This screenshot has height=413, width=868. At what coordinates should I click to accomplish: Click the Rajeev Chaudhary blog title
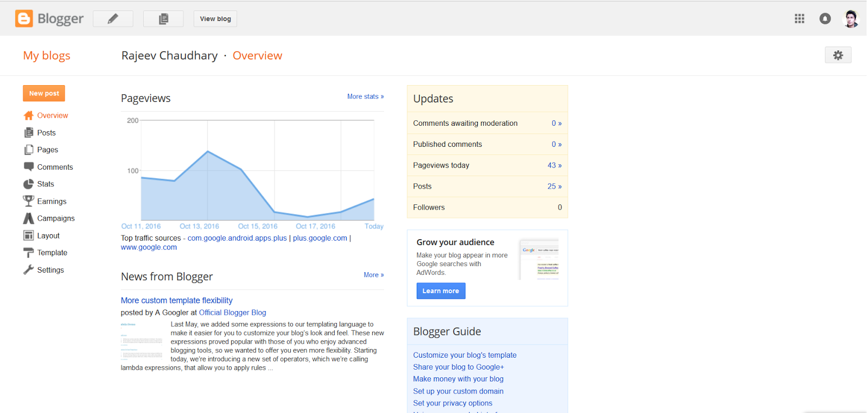pos(169,55)
